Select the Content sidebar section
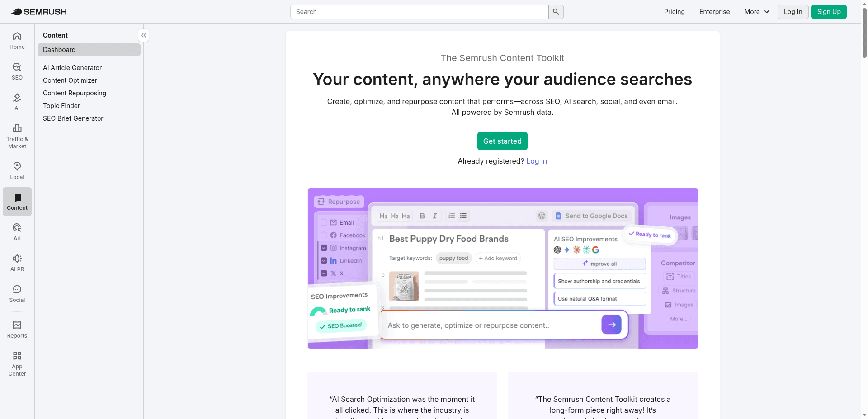Image resolution: width=868 pixels, height=419 pixels. pyautogui.click(x=17, y=202)
